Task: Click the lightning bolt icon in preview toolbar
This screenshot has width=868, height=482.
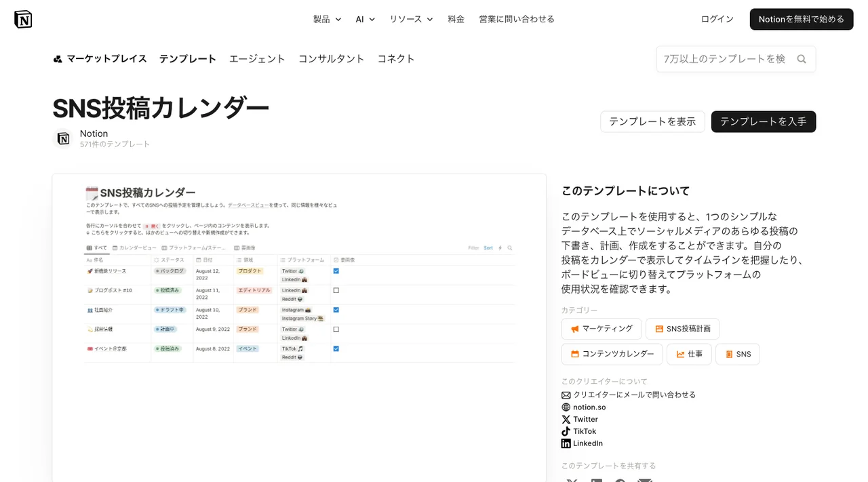Action: coord(500,248)
